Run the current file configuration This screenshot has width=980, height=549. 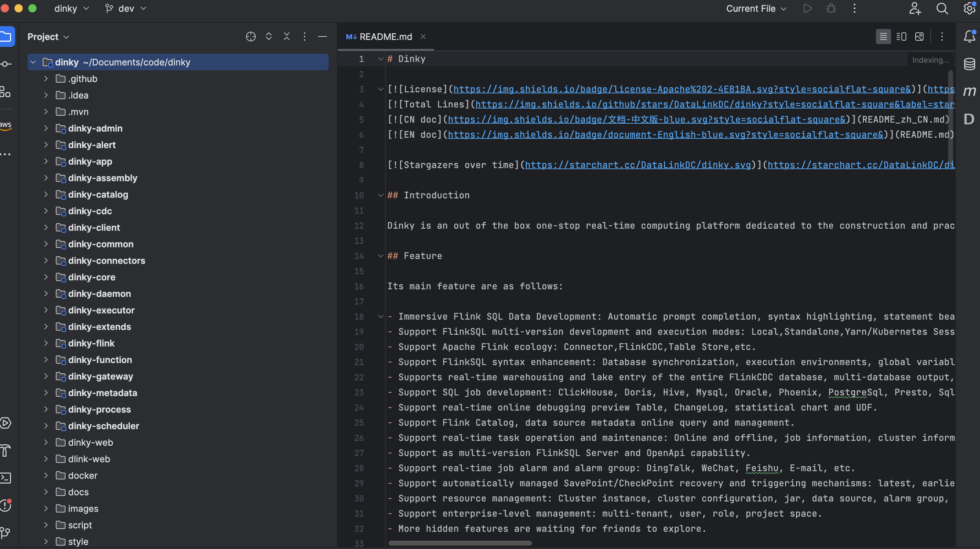click(x=808, y=8)
